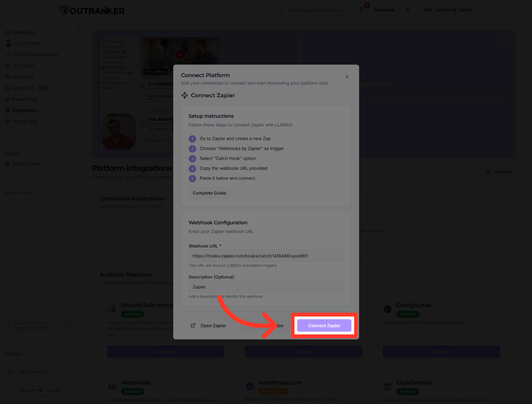Focus the Webhook URL input field
Screen dimensions: 532x404
point(266,256)
